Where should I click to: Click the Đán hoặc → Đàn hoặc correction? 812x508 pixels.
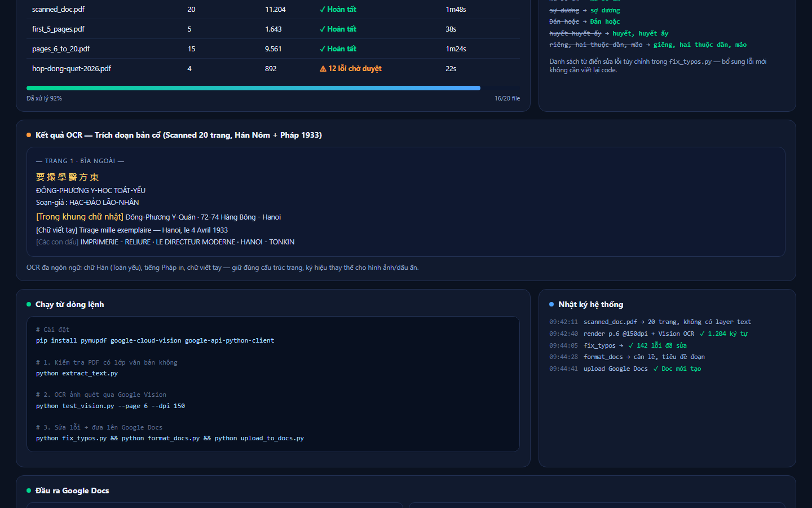pyautogui.click(x=585, y=21)
